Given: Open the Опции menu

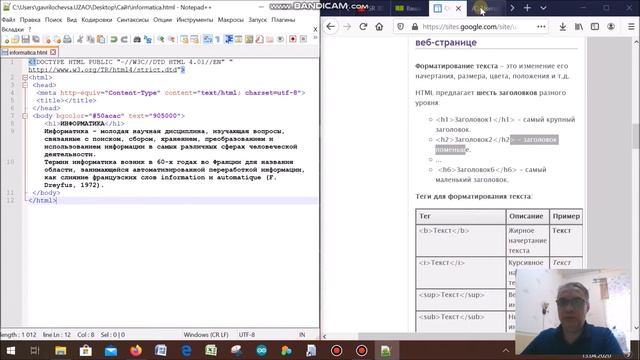Looking at the screenshot, I should pyautogui.click(x=162, y=20).
